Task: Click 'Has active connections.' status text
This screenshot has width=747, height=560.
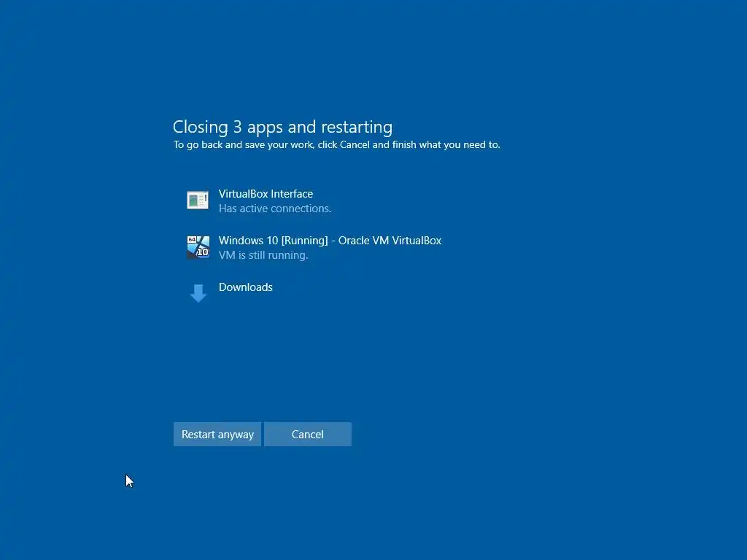Action: pyautogui.click(x=275, y=209)
